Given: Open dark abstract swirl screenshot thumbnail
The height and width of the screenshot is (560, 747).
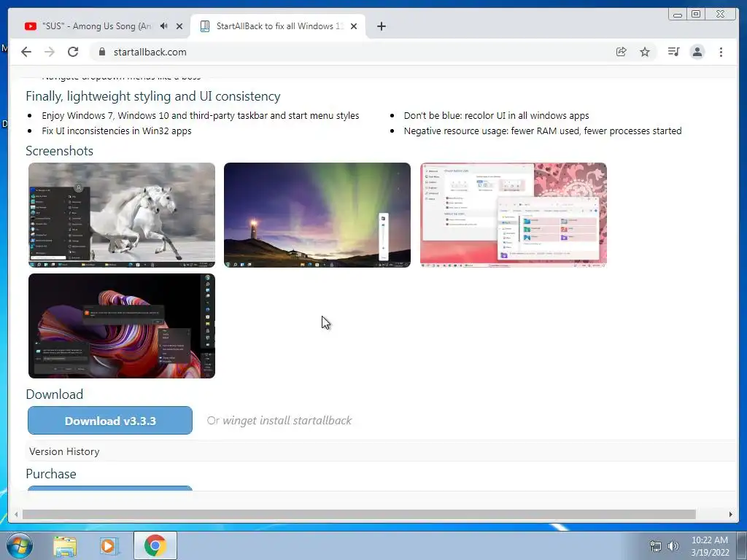Looking at the screenshot, I should click(122, 326).
